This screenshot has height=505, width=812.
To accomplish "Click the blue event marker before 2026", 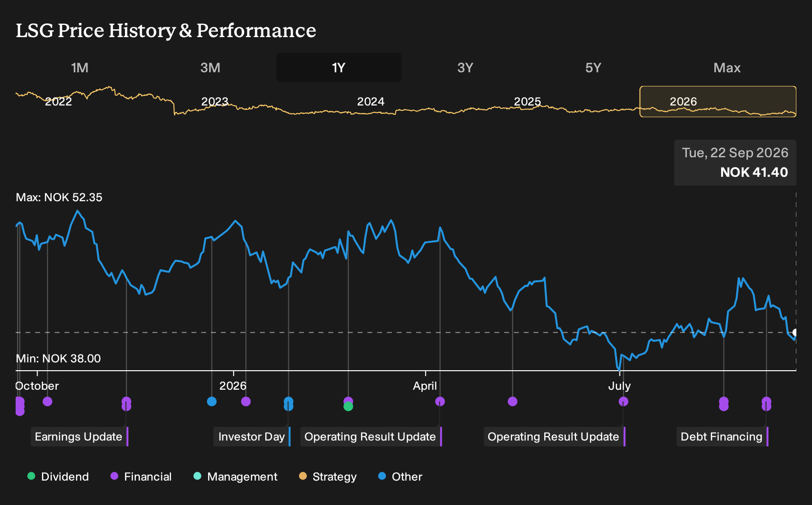I will tap(212, 401).
